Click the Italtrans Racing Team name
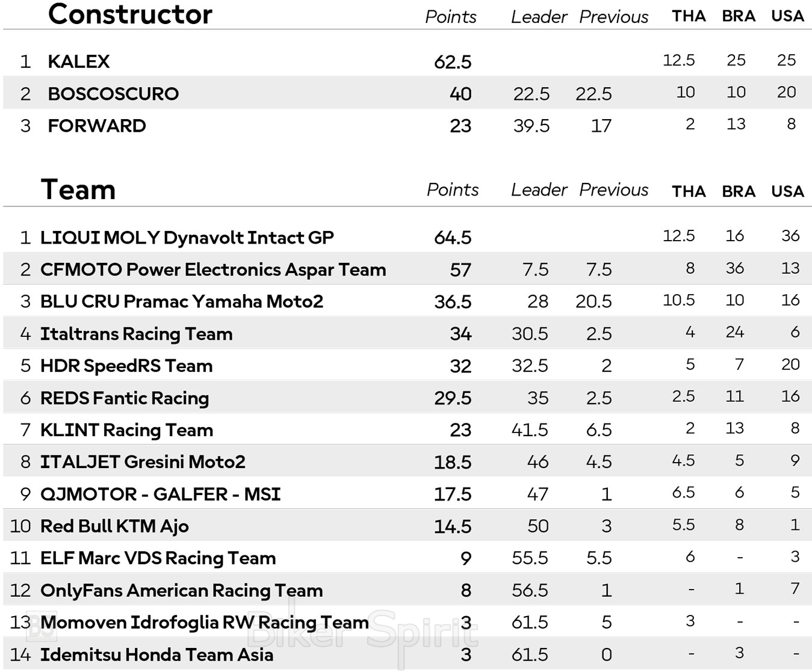This screenshot has height=672, width=812. [x=137, y=334]
